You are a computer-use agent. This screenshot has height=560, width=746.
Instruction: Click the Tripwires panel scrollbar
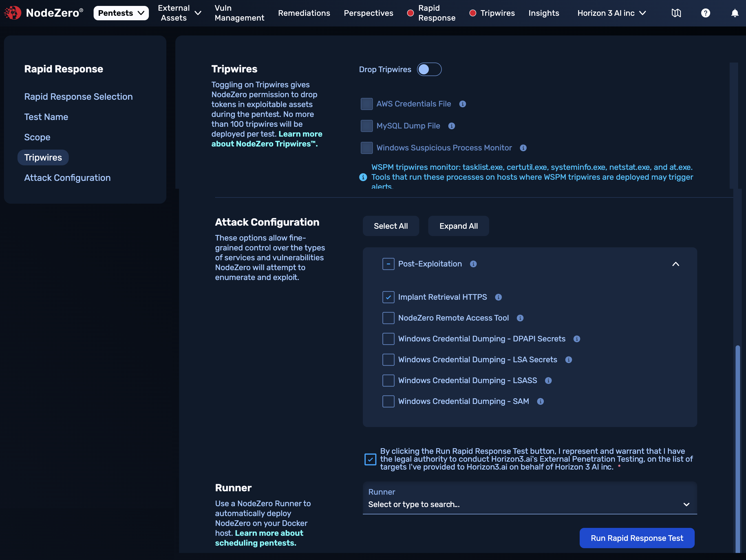click(733, 125)
